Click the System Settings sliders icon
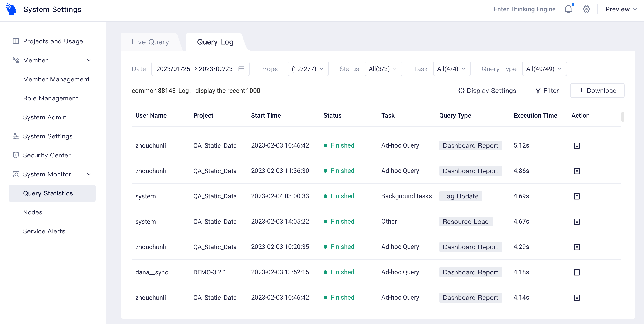Screen dimensions: 644x324 tap(16, 136)
